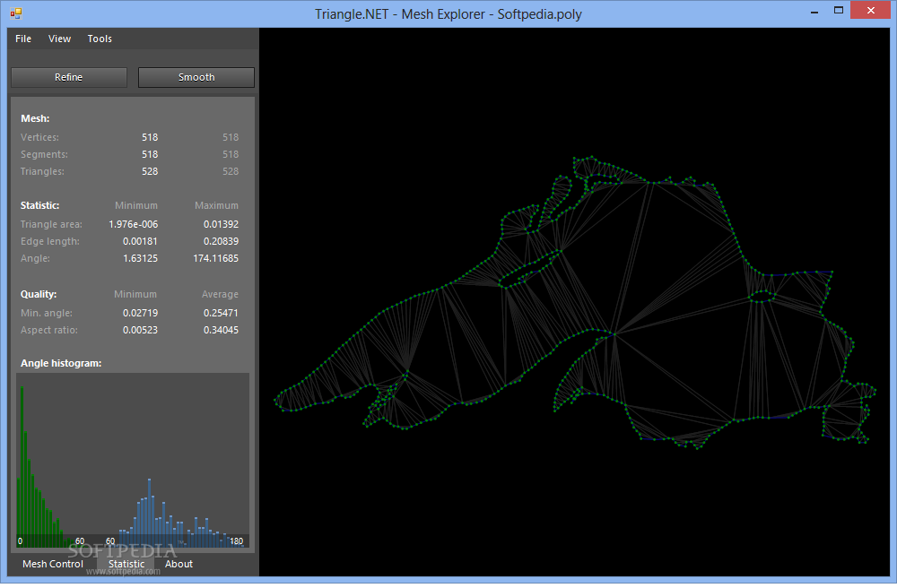
Task: Click the Min. angle quality minimum 0.02719
Action: click(x=140, y=313)
